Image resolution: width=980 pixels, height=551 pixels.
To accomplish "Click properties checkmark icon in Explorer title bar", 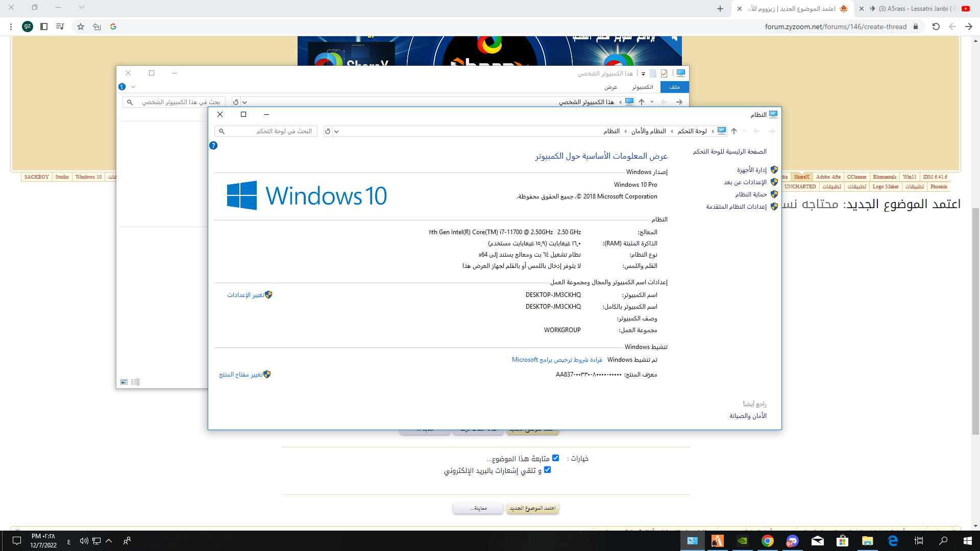I will coord(664,73).
